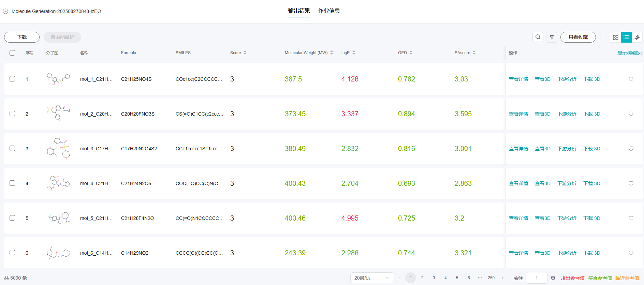
Task: Click the 下载 button
Action: (22, 37)
